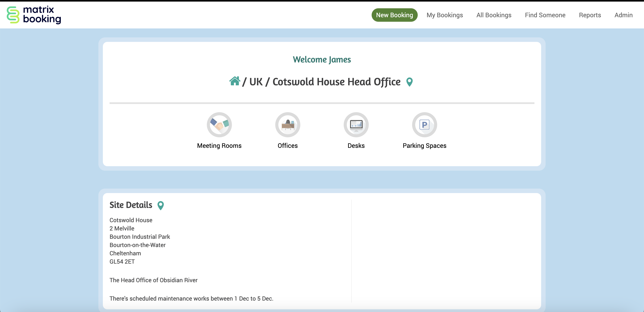Open My Bookings in navigation
Image resolution: width=644 pixels, height=312 pixels.
coord(445,15)
